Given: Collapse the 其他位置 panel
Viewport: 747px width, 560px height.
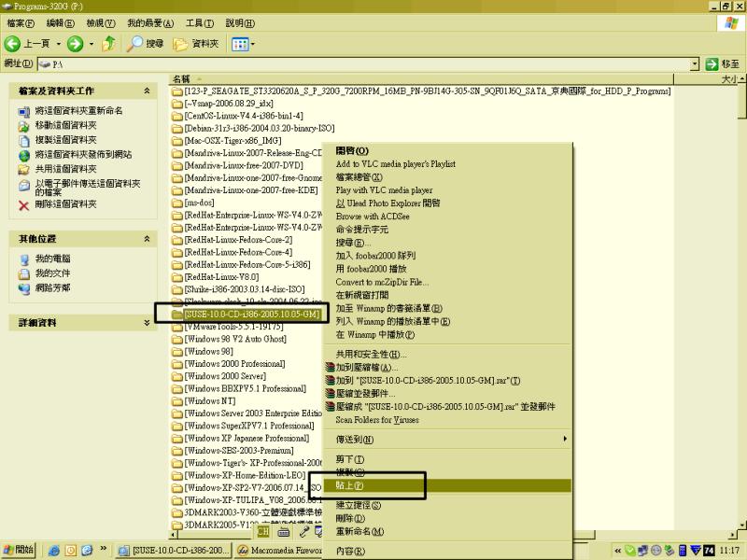Looking at the screenshot, I should (147, 239).
